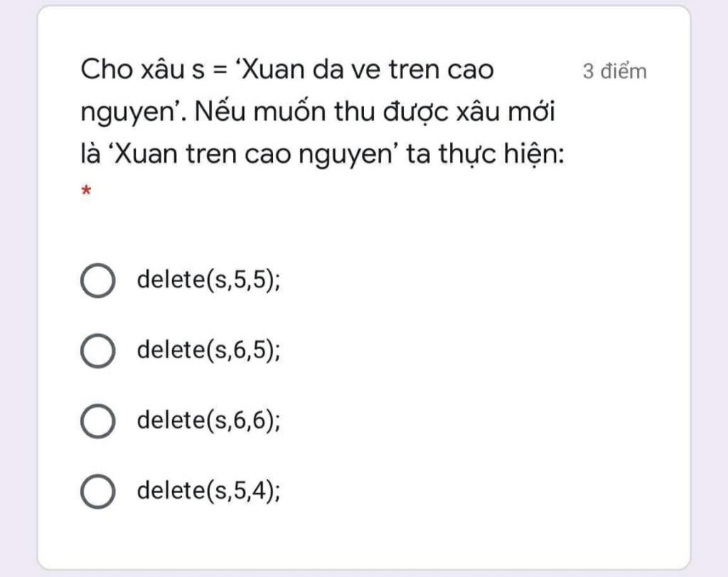Click the line starting 'Nếu muốn thu được'
The image size is (728, 577).
[320, 112]
